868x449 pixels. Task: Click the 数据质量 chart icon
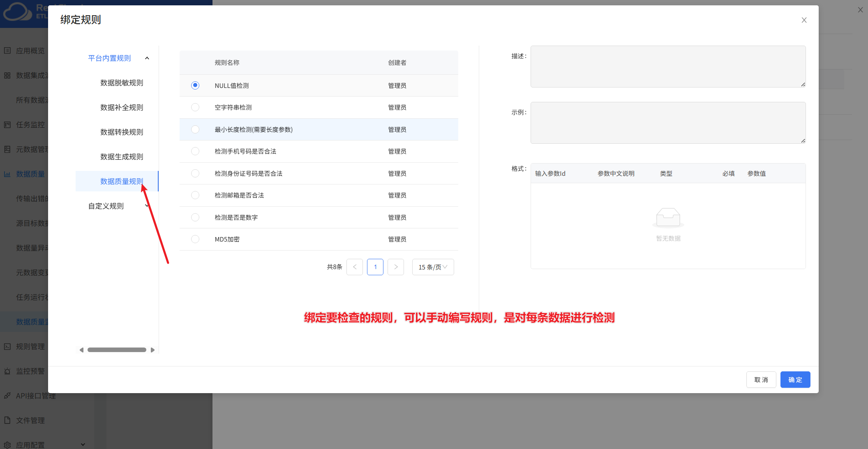7,174
